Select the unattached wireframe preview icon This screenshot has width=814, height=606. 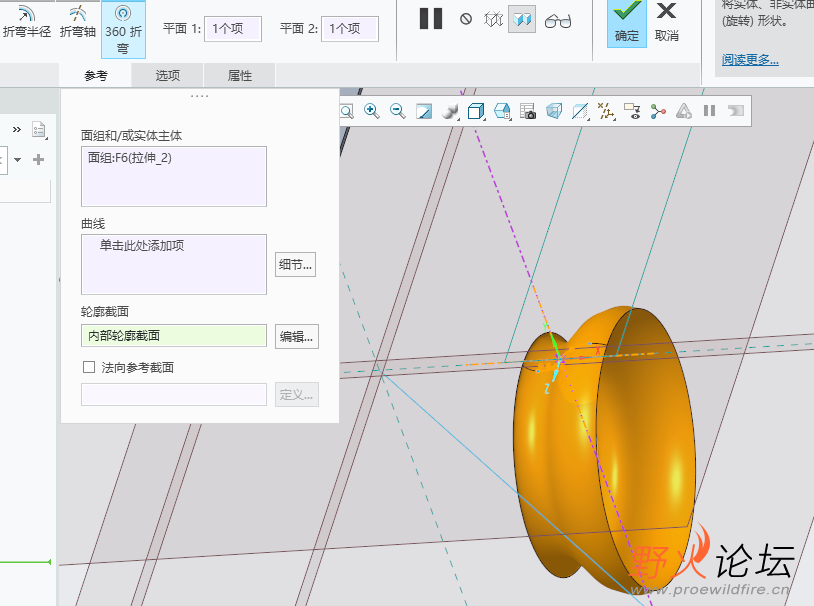tap(493, 20)
